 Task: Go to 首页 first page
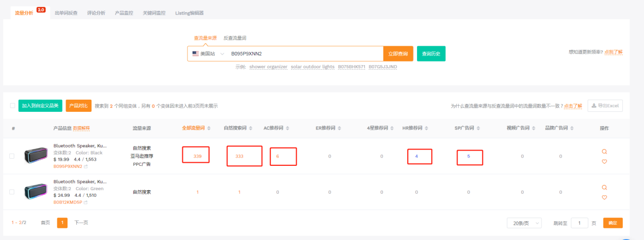(x=45, y=223)
